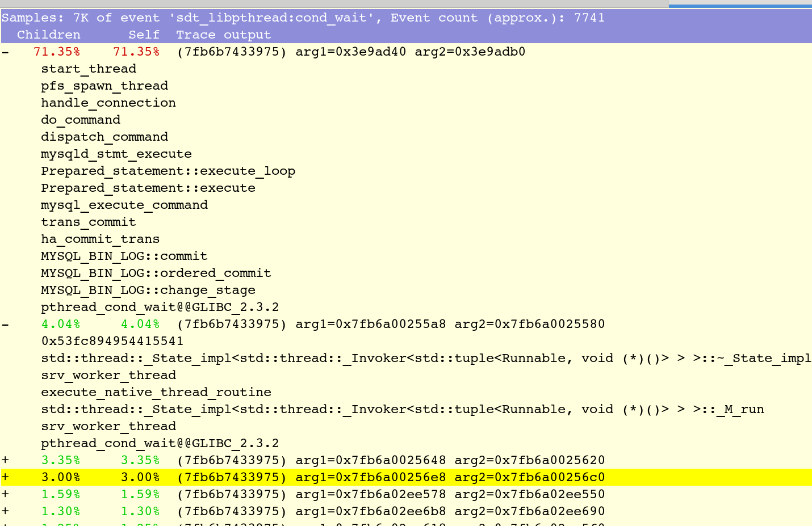Viewport: 812px width, 526px height.
Task: Select the 0x53fc894954415541 address frame
Action: [112, 341]
